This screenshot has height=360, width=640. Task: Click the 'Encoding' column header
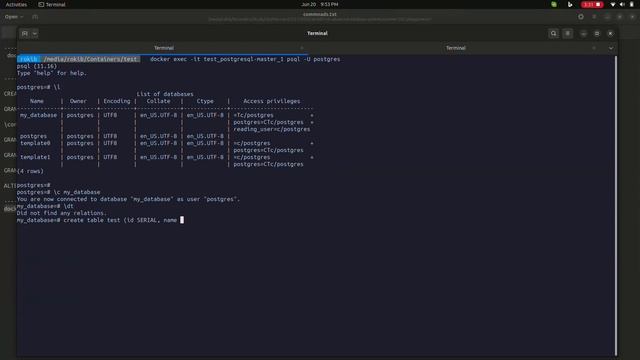click(117, 101)
